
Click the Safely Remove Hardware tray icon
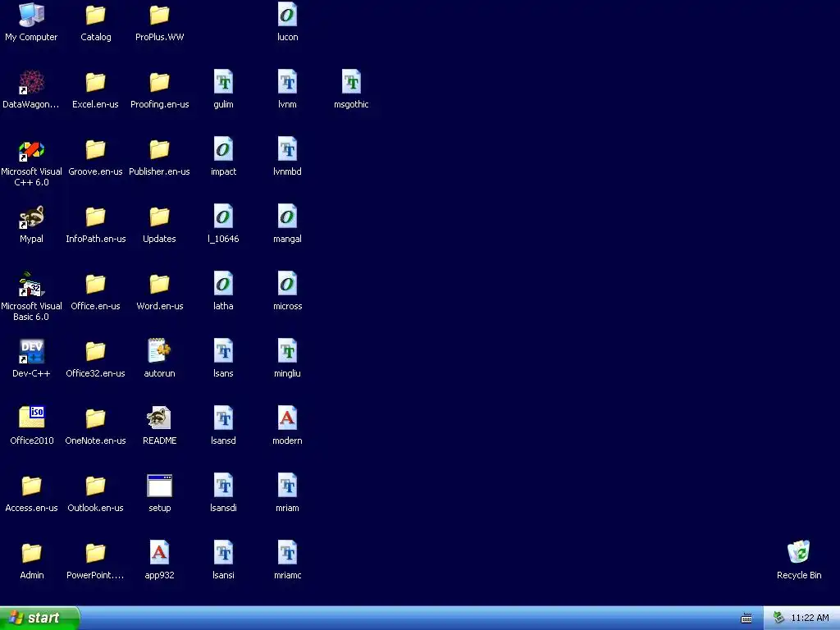tap(778, 618)
